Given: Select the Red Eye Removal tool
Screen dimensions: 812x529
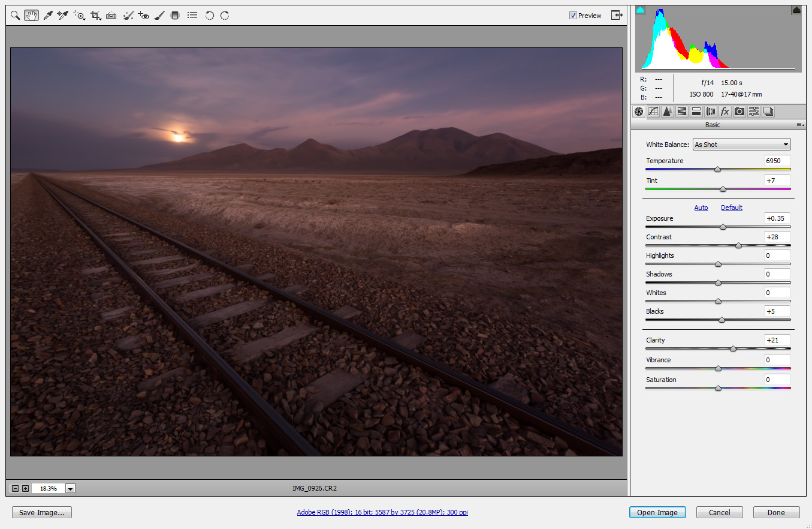Looking at the screenshot, I should click(143, 16).
